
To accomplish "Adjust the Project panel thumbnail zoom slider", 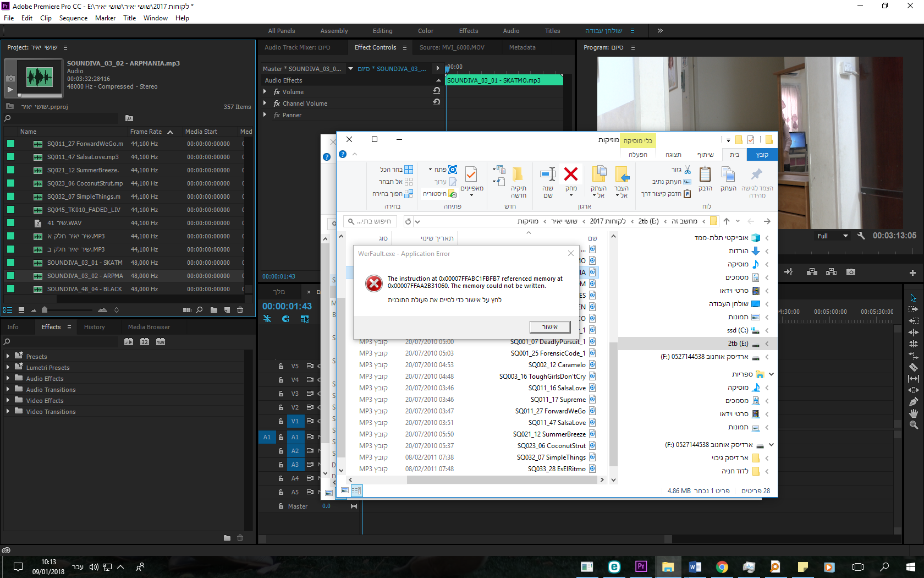I will pos(45,310).
